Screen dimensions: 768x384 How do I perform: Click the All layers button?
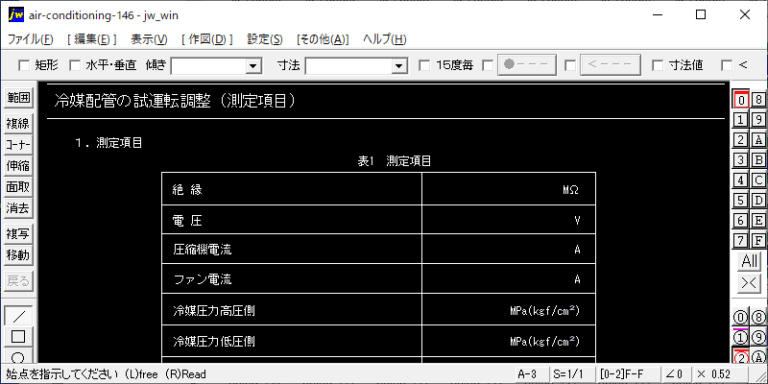[x=749, y=262]
